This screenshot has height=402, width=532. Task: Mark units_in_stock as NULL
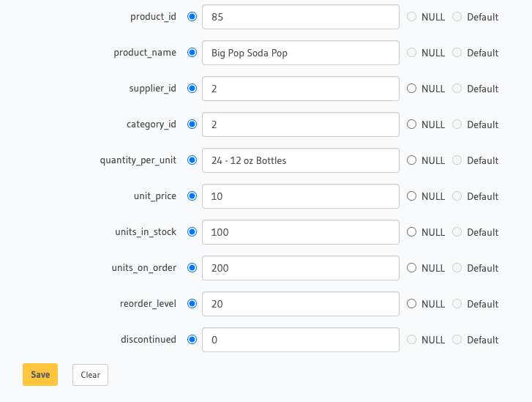click(411, 232)
